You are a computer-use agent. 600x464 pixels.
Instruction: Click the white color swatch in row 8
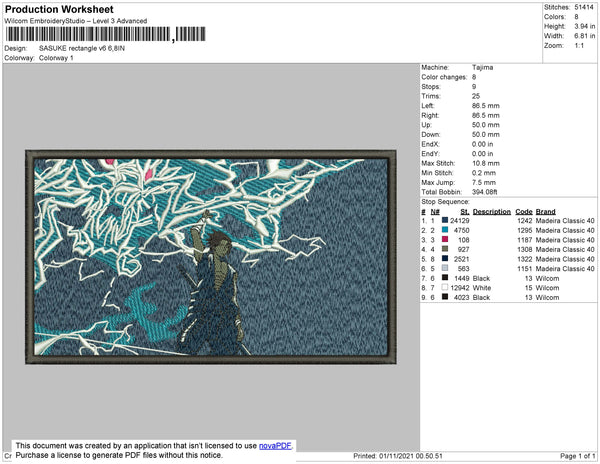click(x=445, y=287)
